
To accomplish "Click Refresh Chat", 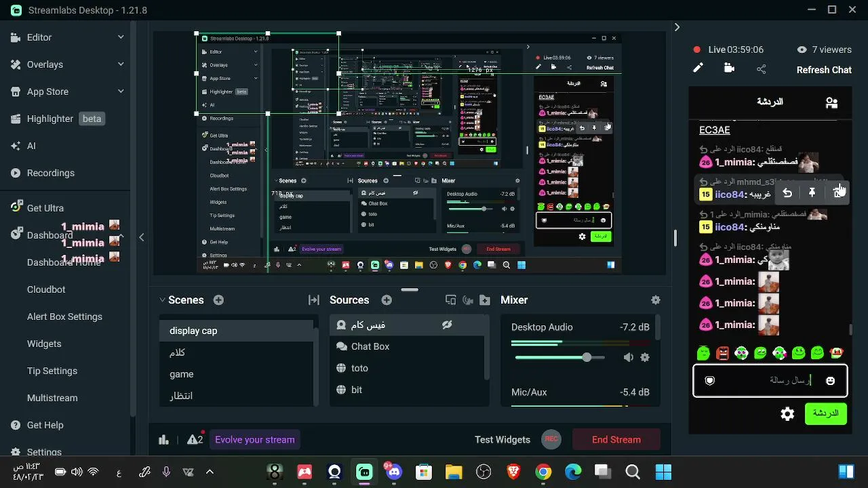I will point(824,70).
